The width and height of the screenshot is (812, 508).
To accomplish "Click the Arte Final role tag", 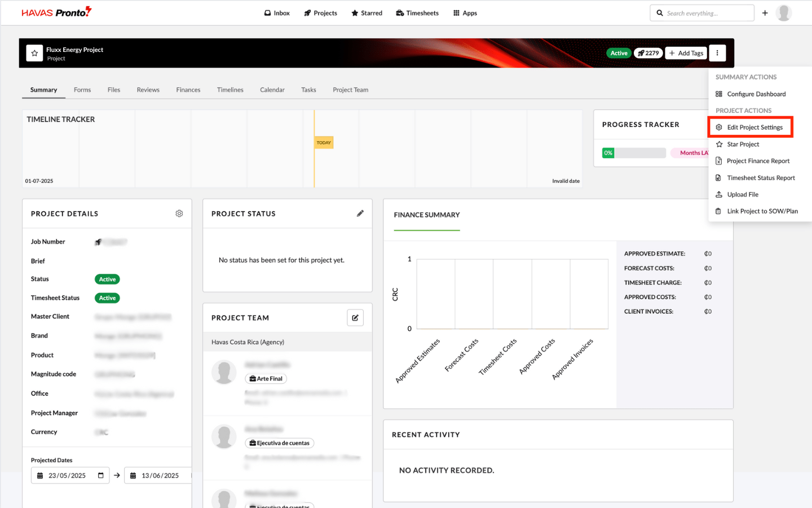I will pyautogui.click(x=266, y=379).
